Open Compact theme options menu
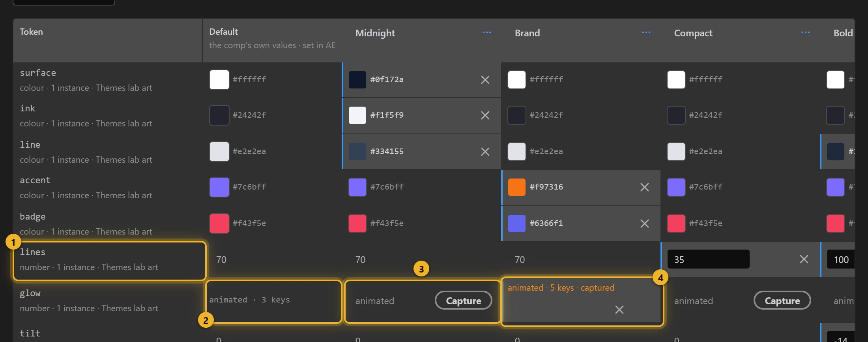Viewport: 868px width, 342px height. click(806, 32)
